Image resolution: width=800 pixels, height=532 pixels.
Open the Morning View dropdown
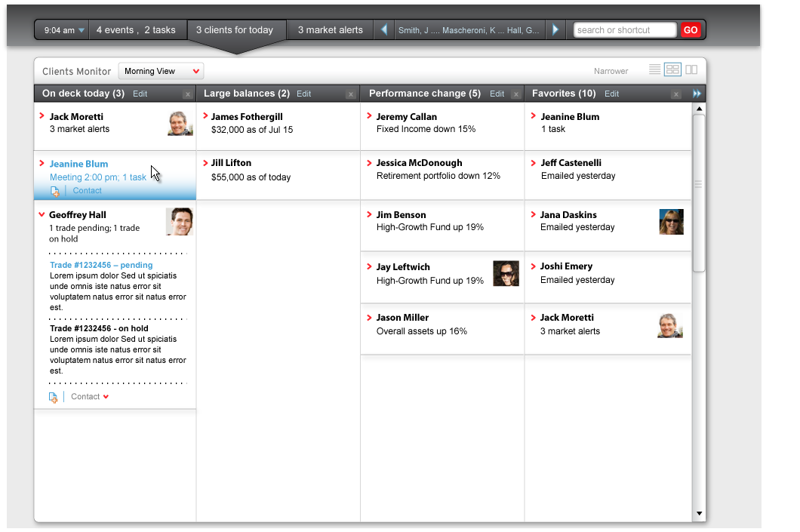(161, 72)
